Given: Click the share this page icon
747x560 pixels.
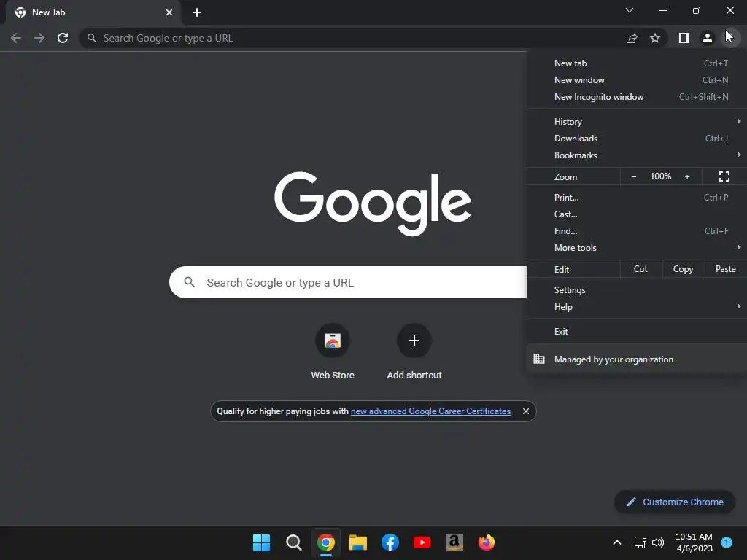Looking at the screenshot, I should click(x=632, y=38).
